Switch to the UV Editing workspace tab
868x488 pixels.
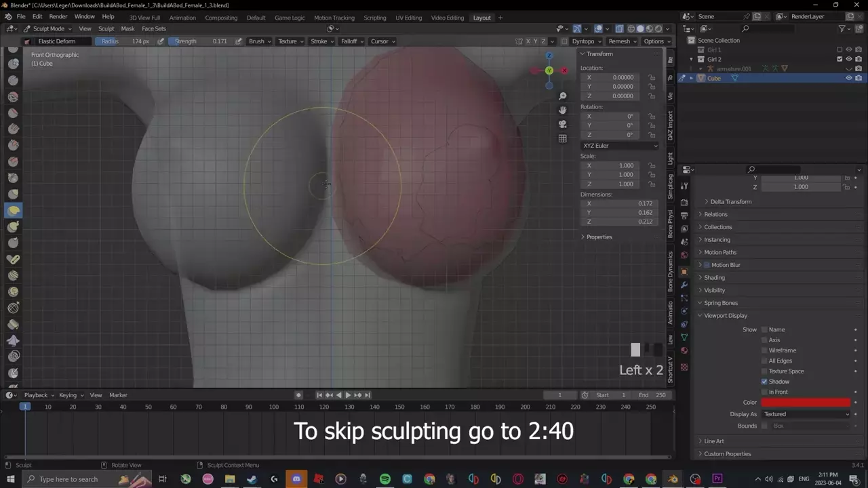408,18
